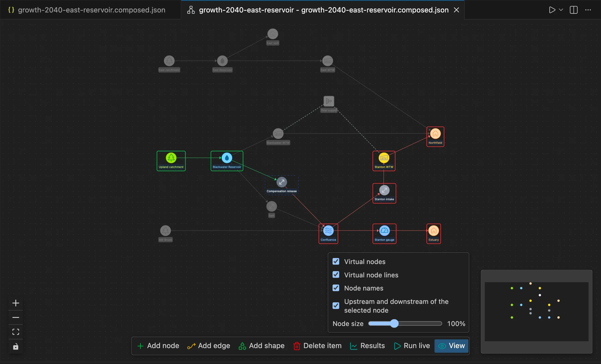Toggle the View options button
Viewport: 601px width, 364px height.
452,346
